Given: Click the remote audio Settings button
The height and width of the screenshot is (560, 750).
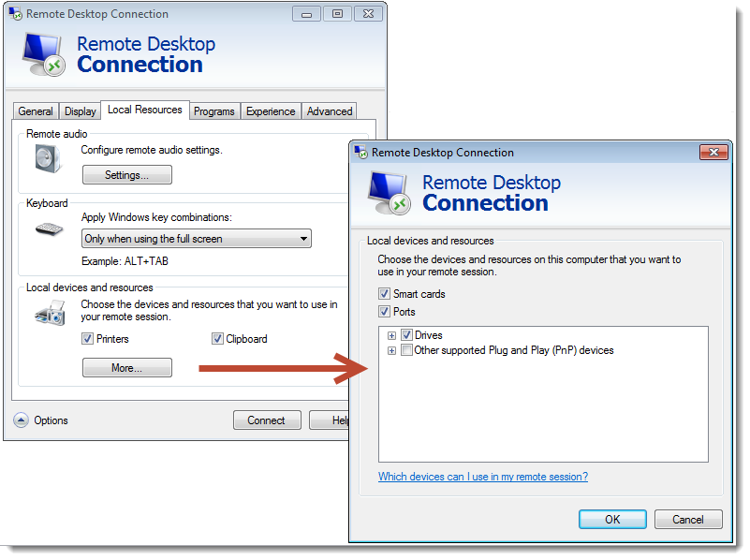Looking at the screenshot, I should coord(126,175).
